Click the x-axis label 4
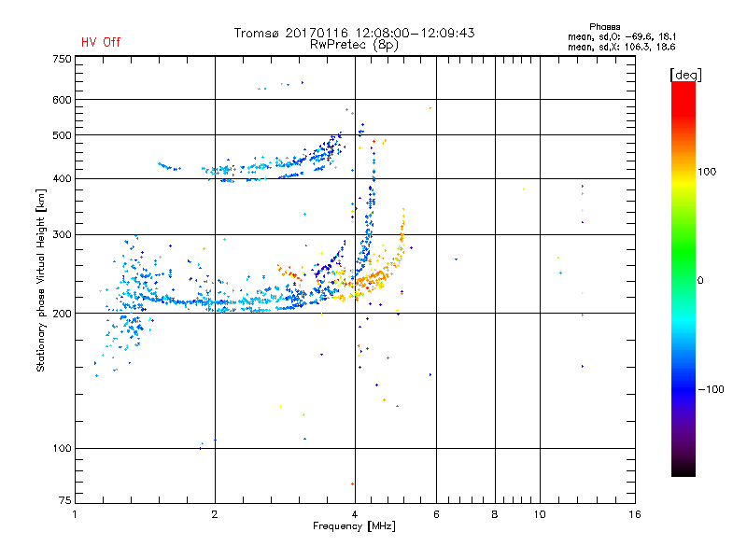Image resolution: width=747 pixels, height=560 pixels. (355, 514)
